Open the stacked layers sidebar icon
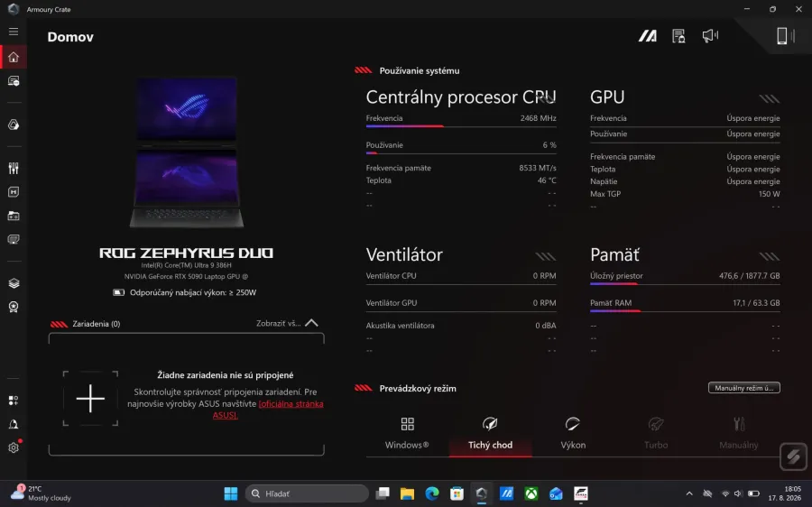 [14, 283]
